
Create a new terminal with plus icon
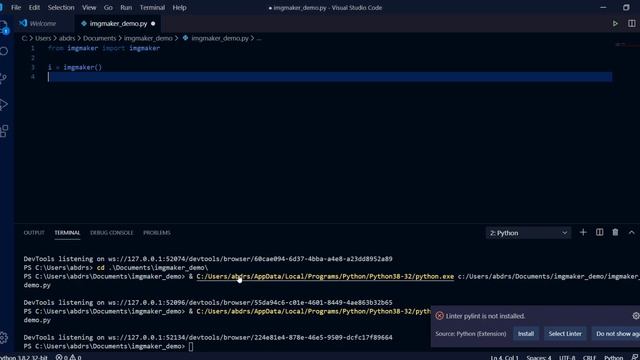coord(583,232)
